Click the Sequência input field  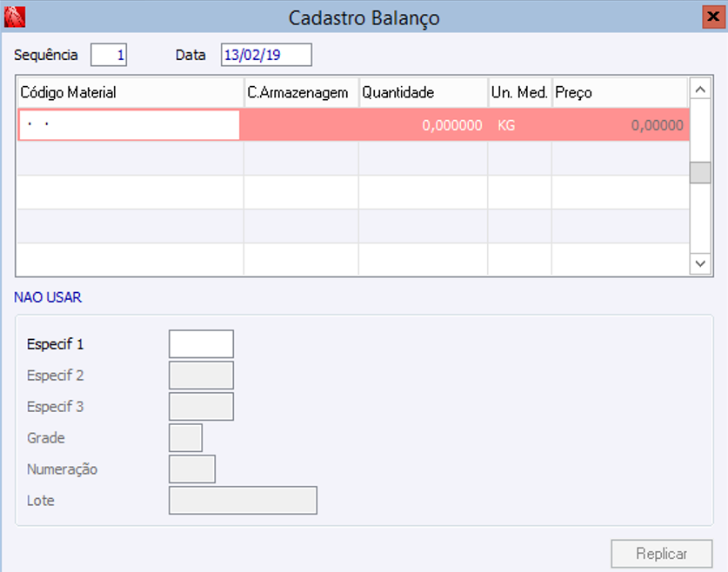(109, 55)
